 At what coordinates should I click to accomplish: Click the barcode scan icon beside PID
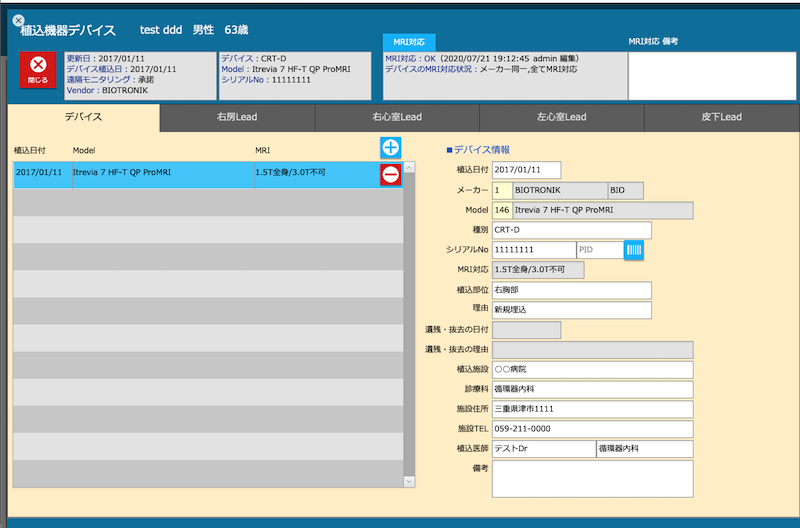(633, 250)
